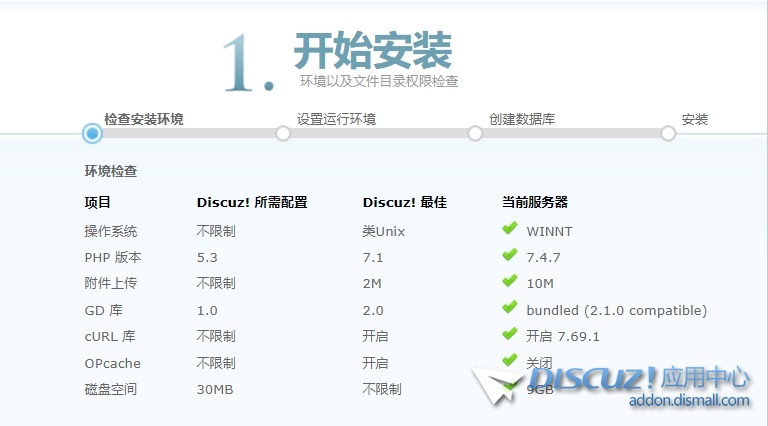Screen dimensions: 768x426
Task: Click the green checkmark beside WINNT
Action: point(509,228)
